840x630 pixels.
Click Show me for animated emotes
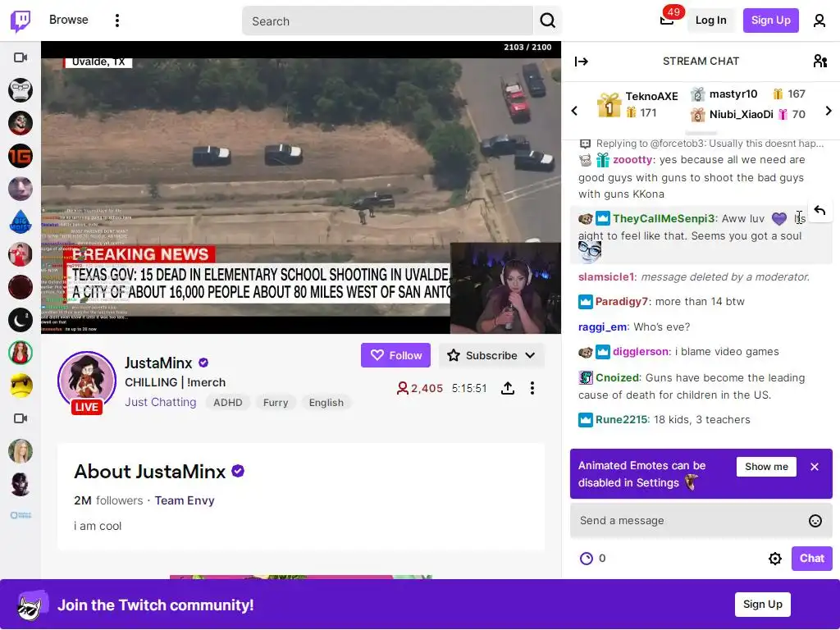(x=766, y=467)
